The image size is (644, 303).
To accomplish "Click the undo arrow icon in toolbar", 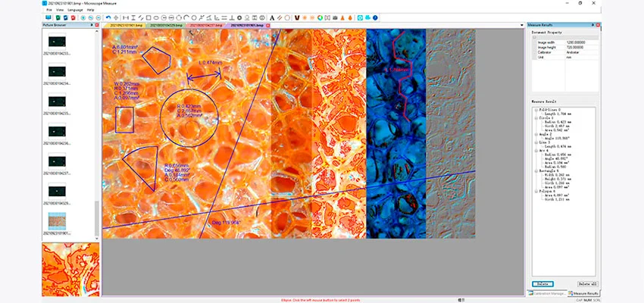I will 108,17.
